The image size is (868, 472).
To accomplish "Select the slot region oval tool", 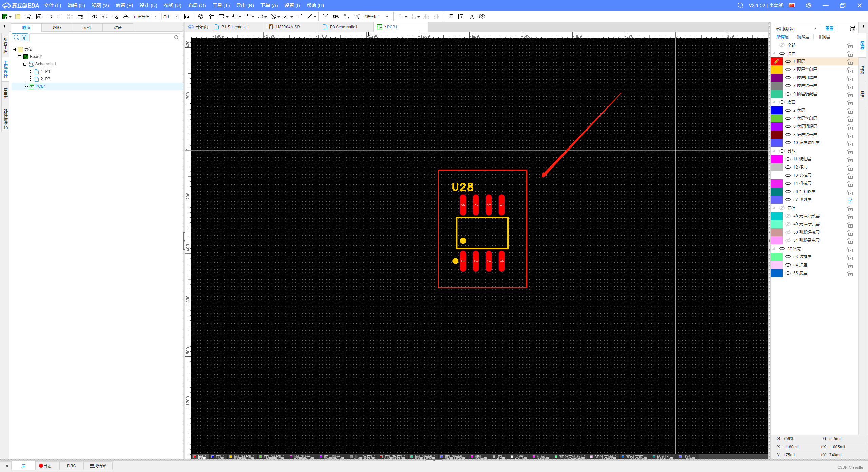I will (260, 16).
